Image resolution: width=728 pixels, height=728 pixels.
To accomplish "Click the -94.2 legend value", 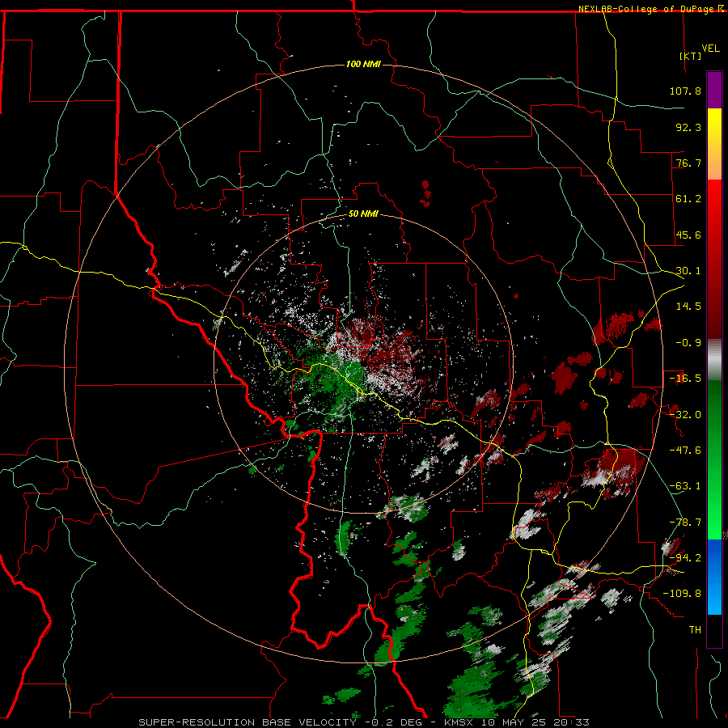I will click(685, 558).
